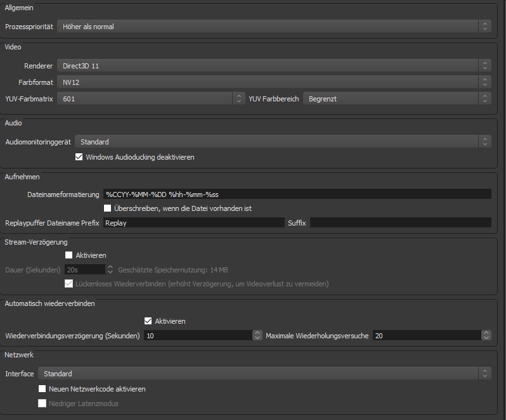Open the Netzwerk Interface dropdown
The height and width of the screenshot is (420, 506).
tap(264, 374)
